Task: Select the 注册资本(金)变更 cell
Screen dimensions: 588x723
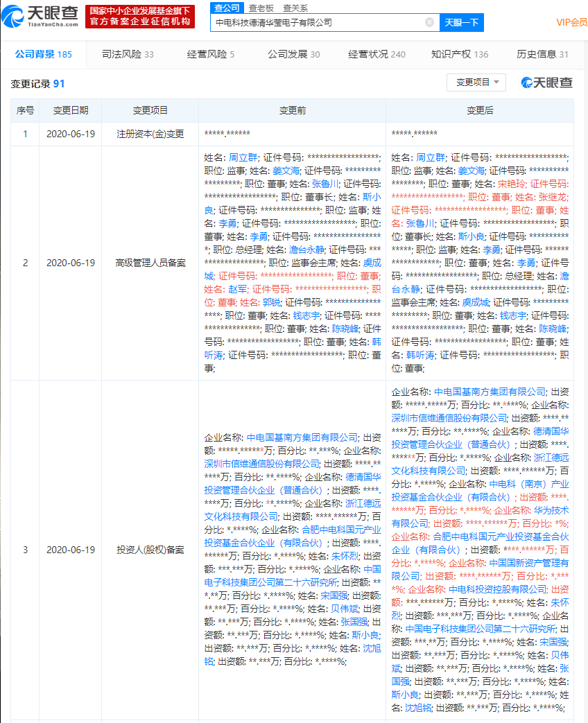Action: (150, 134)
